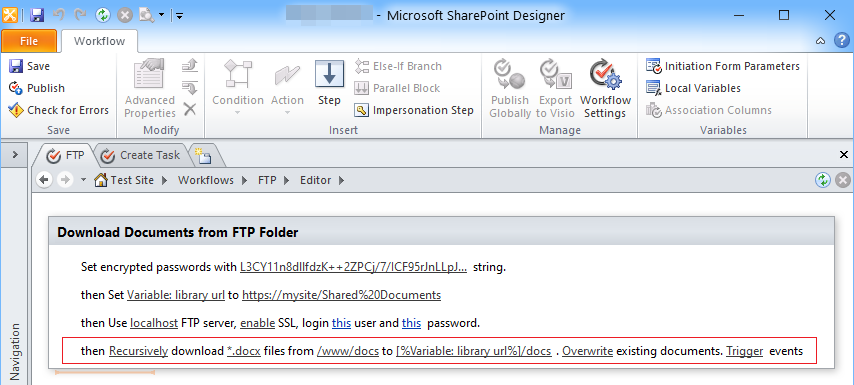Refresh with the green quick access icon
Image resolution: width=854 pixels, height=385 pixels.
[x=103, y=15]
